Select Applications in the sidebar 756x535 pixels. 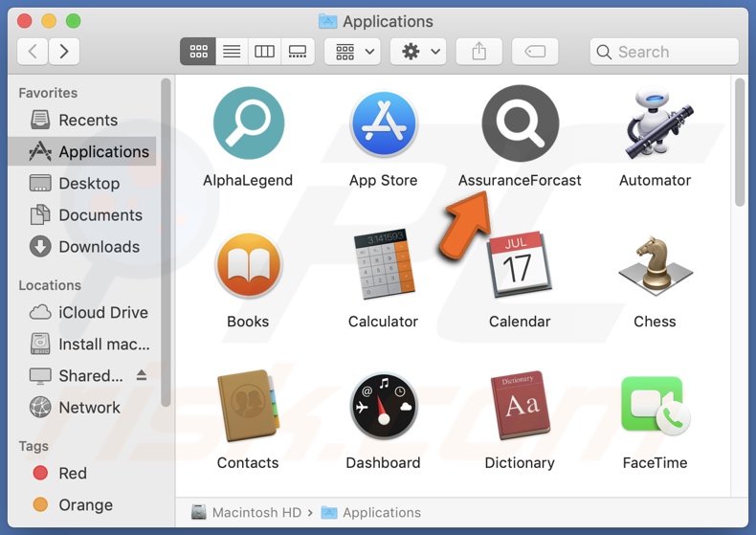pos(82,152)
